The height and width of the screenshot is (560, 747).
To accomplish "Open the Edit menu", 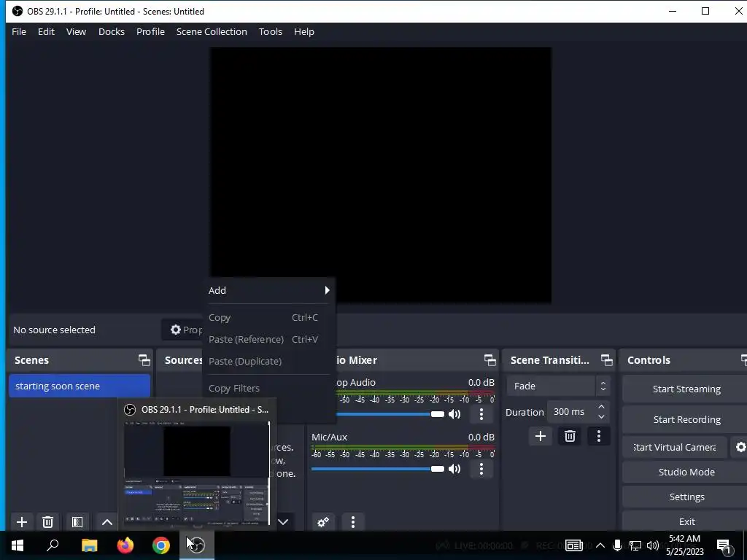I will coord(46,31).
